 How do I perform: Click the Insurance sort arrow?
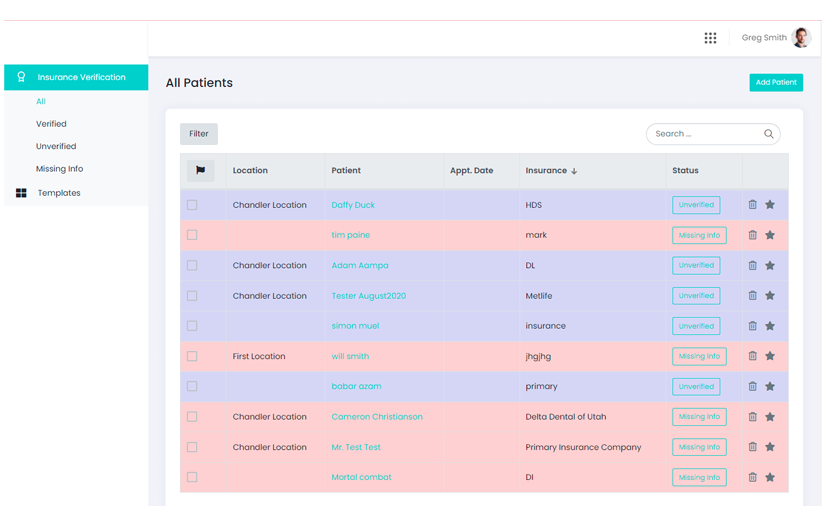[x=574, y=171]
